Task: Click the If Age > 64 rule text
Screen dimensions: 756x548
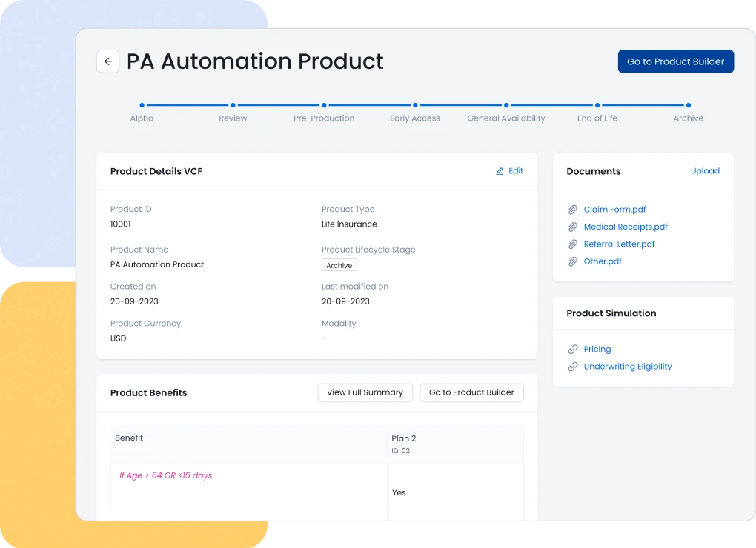Action: pyautogui.click(x=165, y=475)
